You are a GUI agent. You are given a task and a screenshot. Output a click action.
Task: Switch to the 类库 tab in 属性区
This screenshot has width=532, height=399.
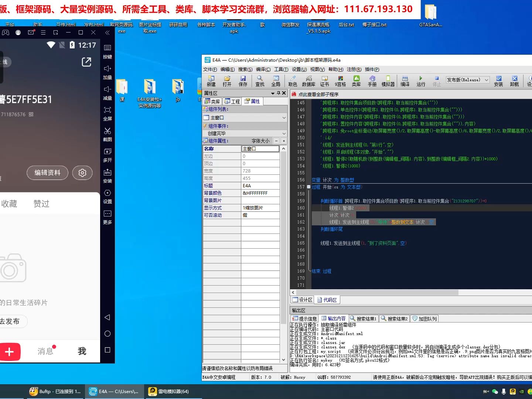[212, 101]
